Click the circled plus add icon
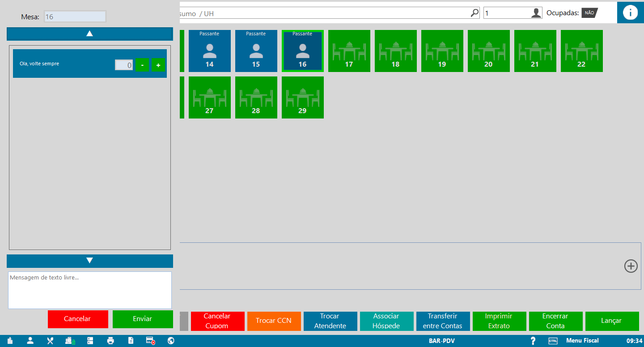The height and width of the screenshot is (347, 644). coord(631,266)
